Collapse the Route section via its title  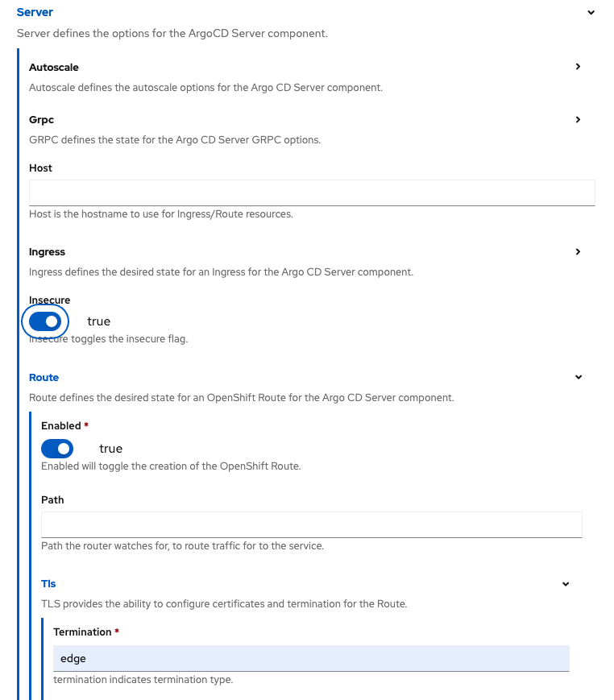point(44,378)
